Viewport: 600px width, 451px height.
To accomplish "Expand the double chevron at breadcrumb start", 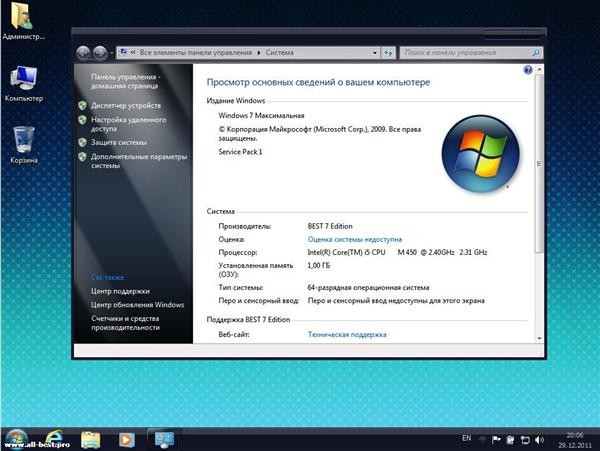I will click(133, 53).
